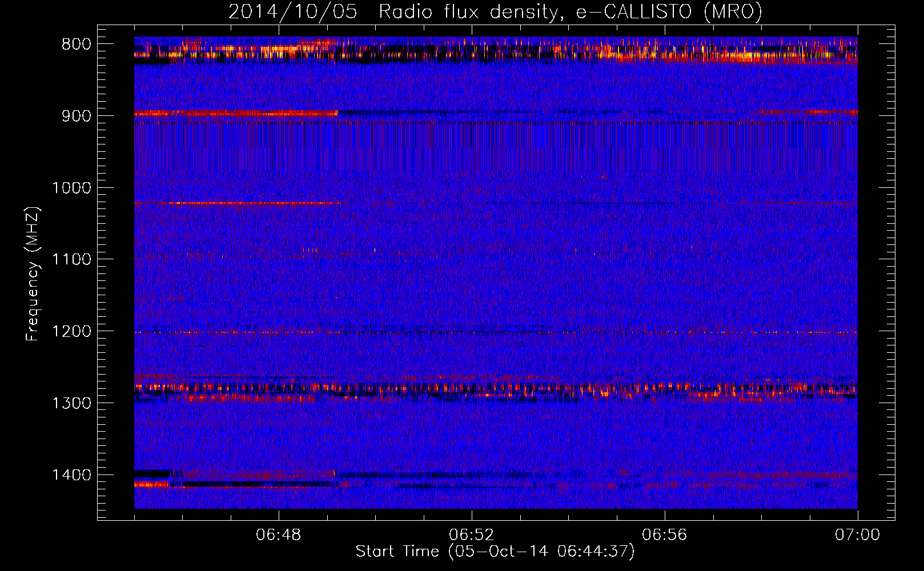Screen dimensions: 924x571
Task: Click the 1300 frequency tick label
Action: 71,403
